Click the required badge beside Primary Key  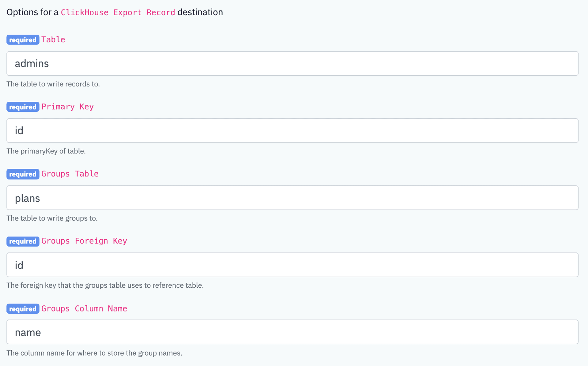[x=23, y=107]
